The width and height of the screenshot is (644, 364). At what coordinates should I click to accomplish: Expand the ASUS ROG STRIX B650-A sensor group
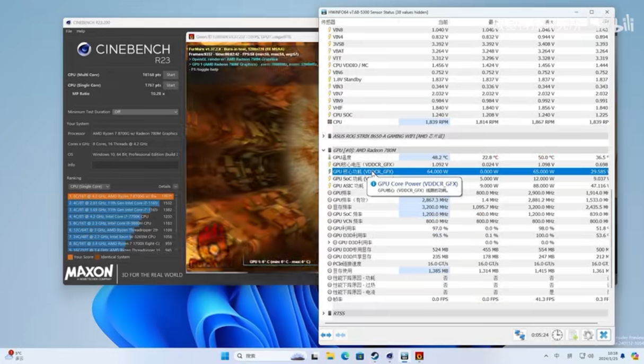tap(323, 136)
